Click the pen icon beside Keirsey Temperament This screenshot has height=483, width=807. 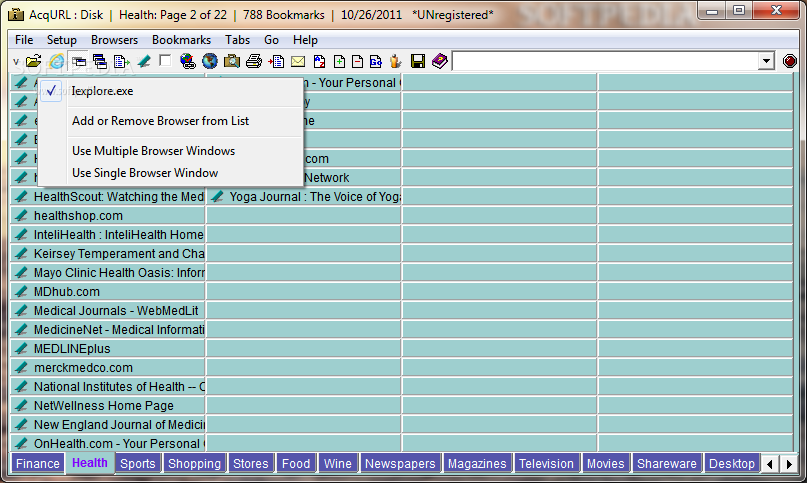click(21, 253)
